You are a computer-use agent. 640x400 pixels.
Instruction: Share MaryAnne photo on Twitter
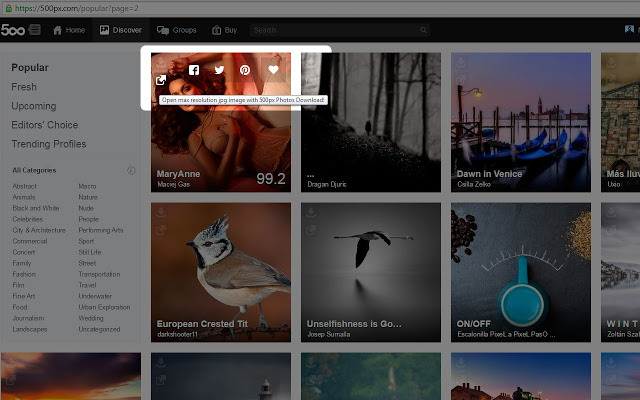(220, 70)
